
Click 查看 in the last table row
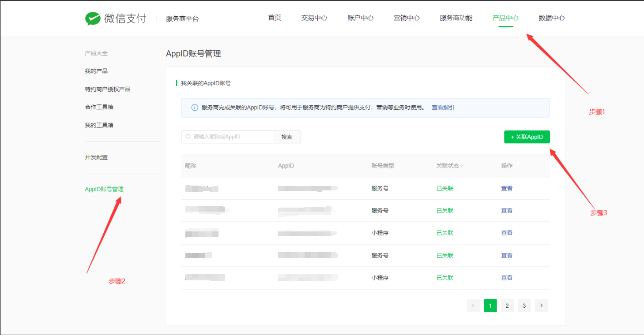pos(507,278)
